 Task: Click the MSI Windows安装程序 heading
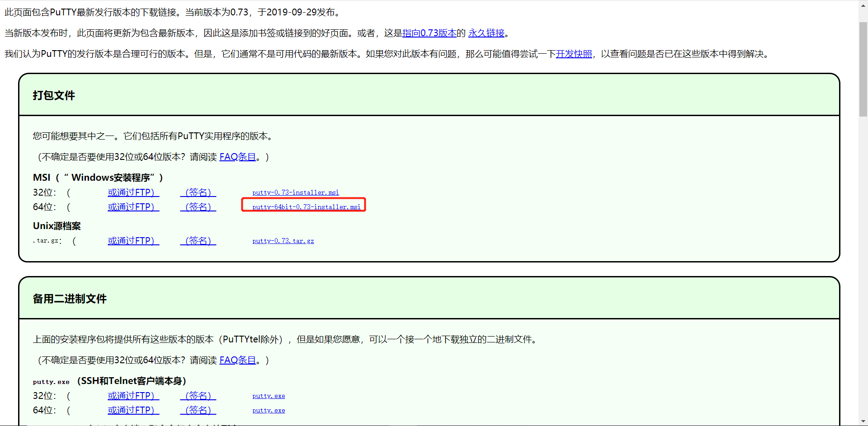click(98, 178)
